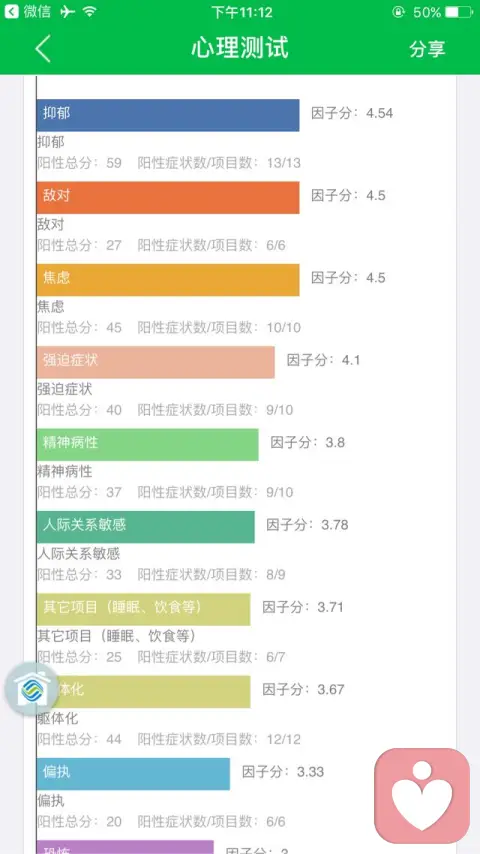This screenshot has height=854, width=480.
Task: Select the pink 强迫症状 bar
Action: [x=156, y=362]
